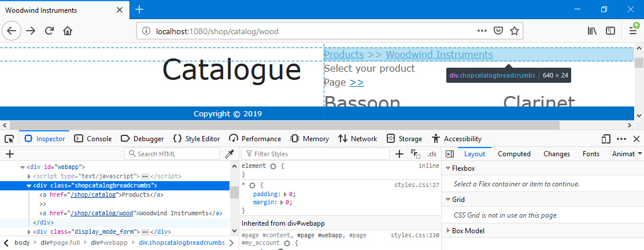Close the developer tools panel
This screenshot has height=250, width=644.
(636, 139)
